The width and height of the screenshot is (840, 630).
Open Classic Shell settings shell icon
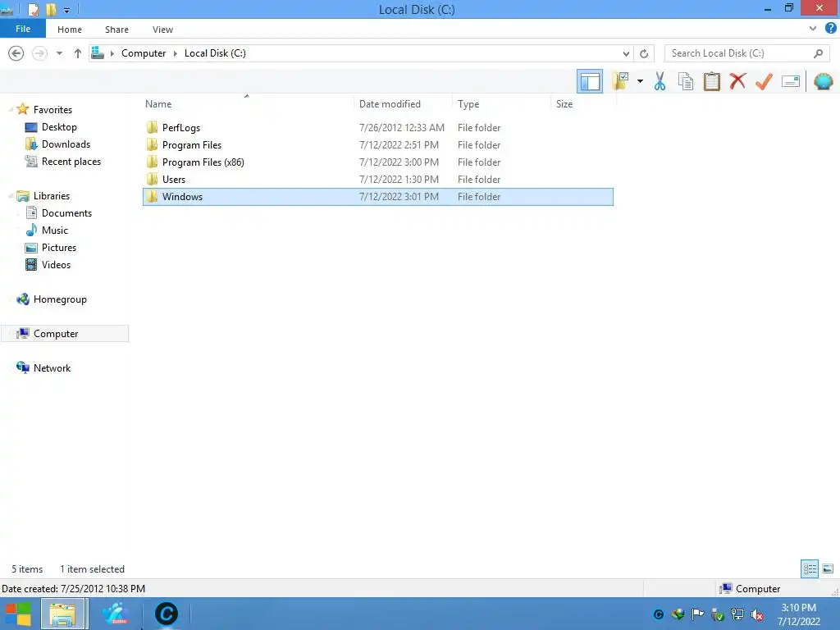(x=824, y=81)
